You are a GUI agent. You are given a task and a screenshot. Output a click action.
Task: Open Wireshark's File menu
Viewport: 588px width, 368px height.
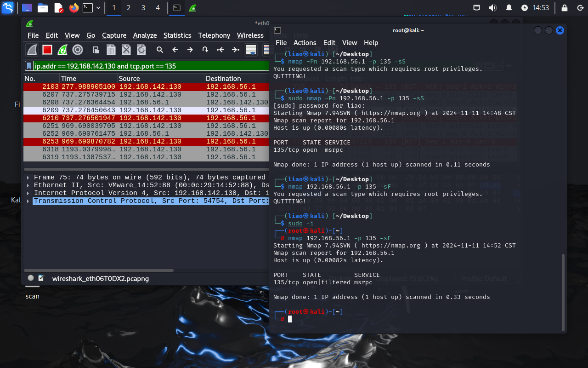point(33,35)
